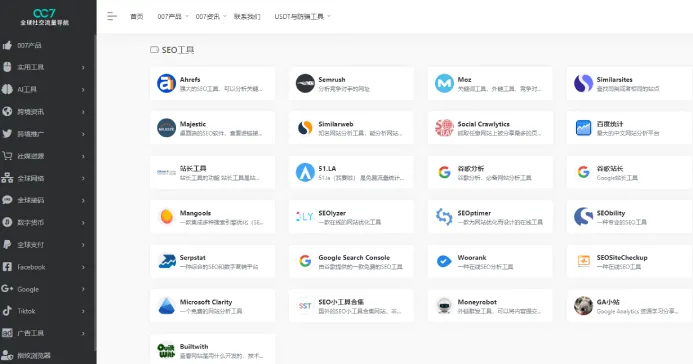The width and height of the screenshot is (693, 364).
Task: Open the GA小站 card title
Action: pos(608,302)
